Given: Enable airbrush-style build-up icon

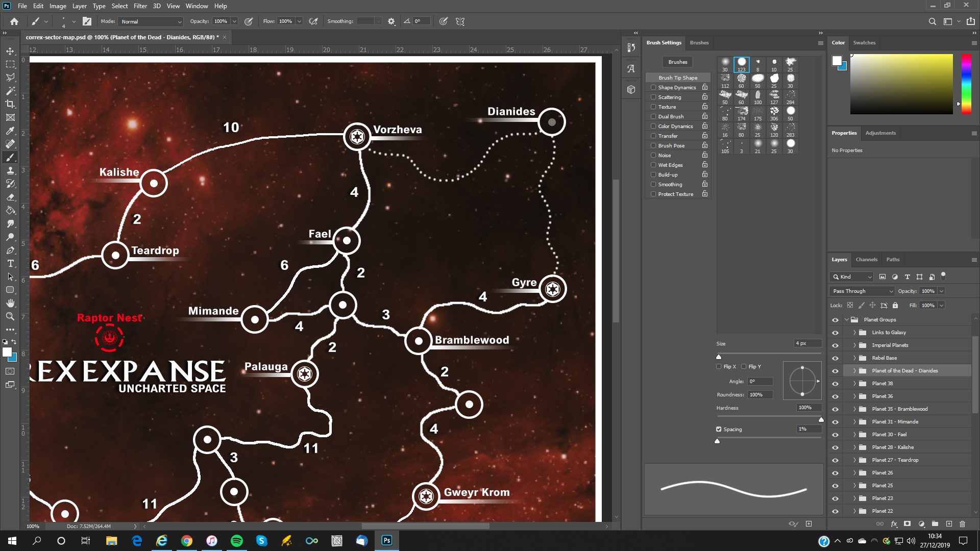Looking at the screenshot, I should pos(313,21).
